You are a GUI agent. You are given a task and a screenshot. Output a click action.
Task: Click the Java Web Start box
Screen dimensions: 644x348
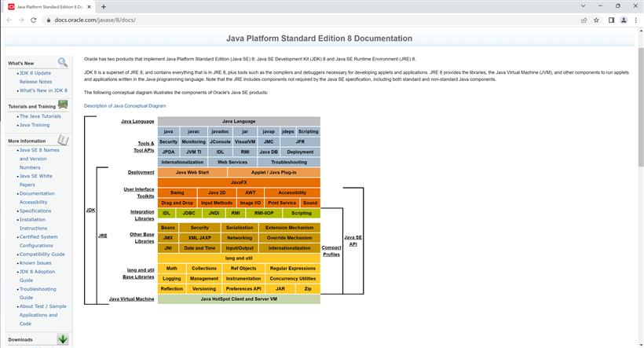[192, 172]
